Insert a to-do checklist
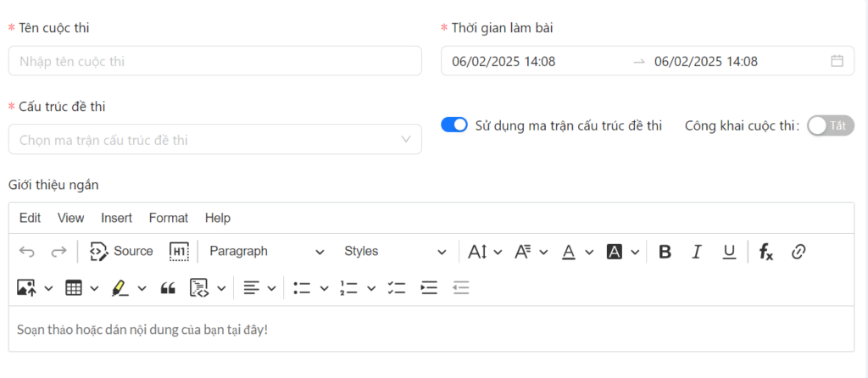The image size is (868, 378). pos(397,288)
